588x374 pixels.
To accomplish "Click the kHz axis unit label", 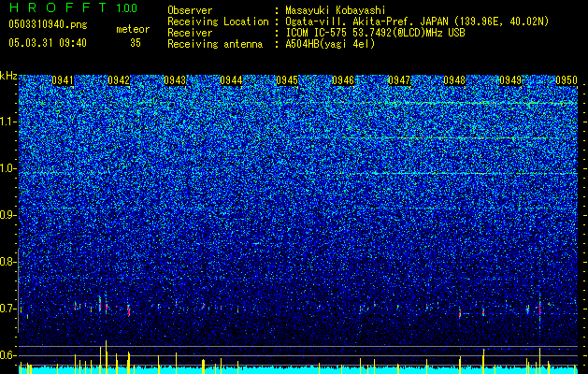I will 8,76.
